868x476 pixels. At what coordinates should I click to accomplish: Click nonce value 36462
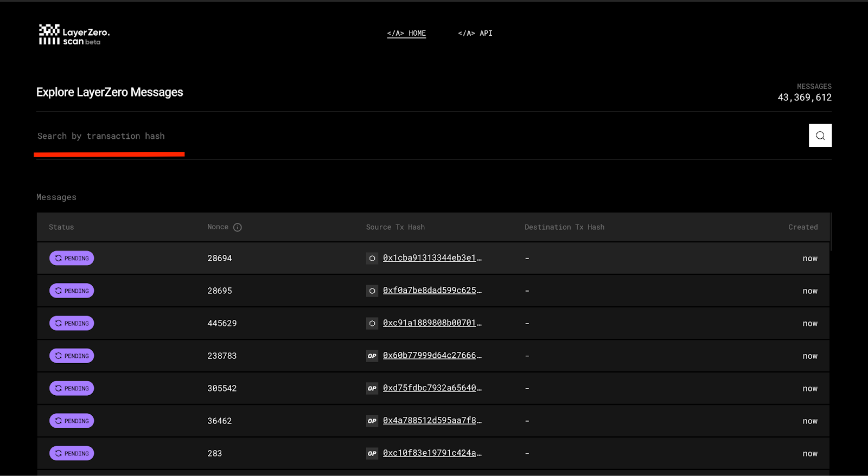point(220,421)
